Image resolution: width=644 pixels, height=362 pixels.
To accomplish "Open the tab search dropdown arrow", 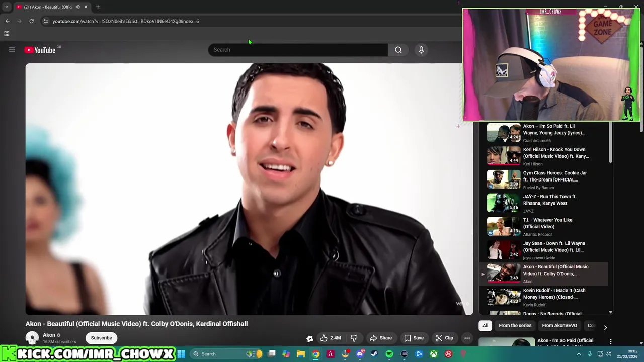I will [x=7, y=7].
